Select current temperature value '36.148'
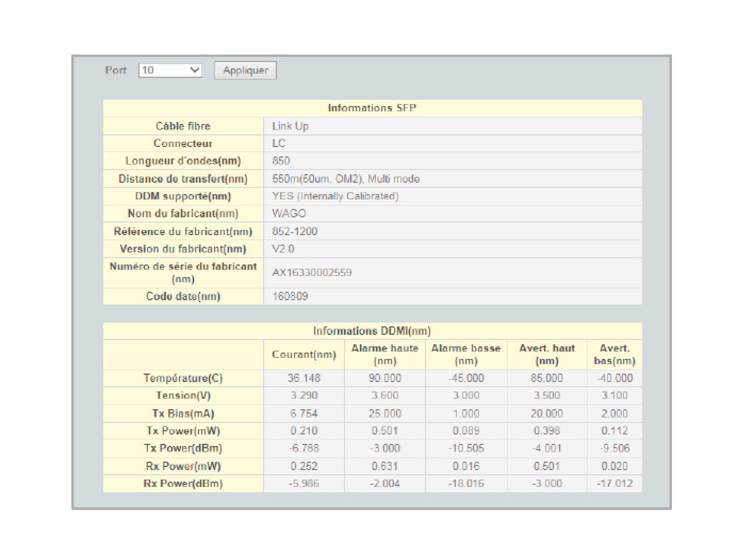Viewport: 747px width, 560px height. (x=304, y=378)
